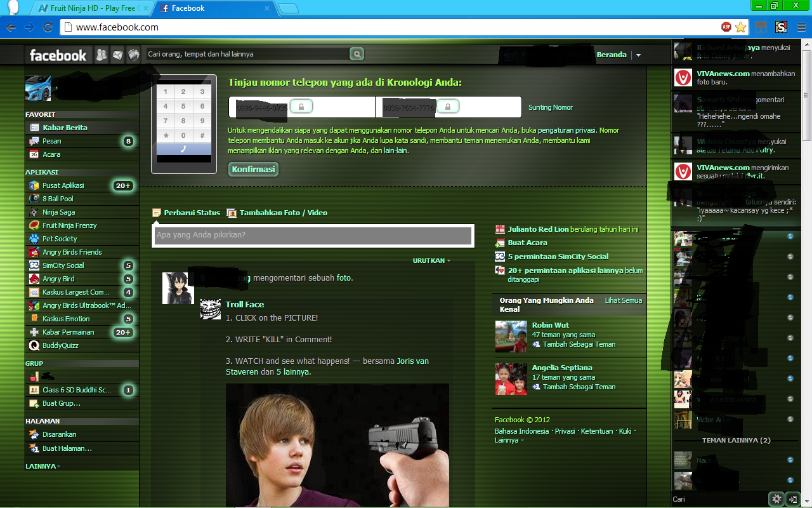Open Julianto Red Lion birthday link
812x508 pixels.
point(539,229)
